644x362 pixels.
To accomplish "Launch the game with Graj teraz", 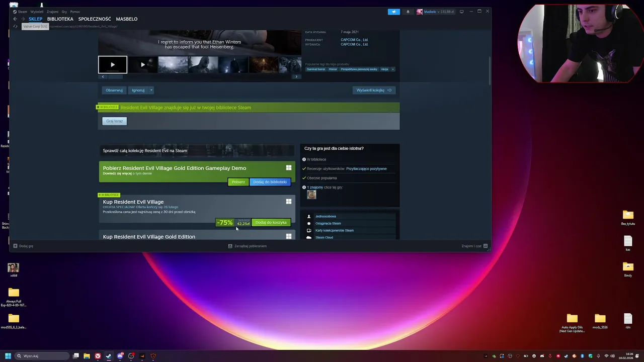I will click(114, 121).
